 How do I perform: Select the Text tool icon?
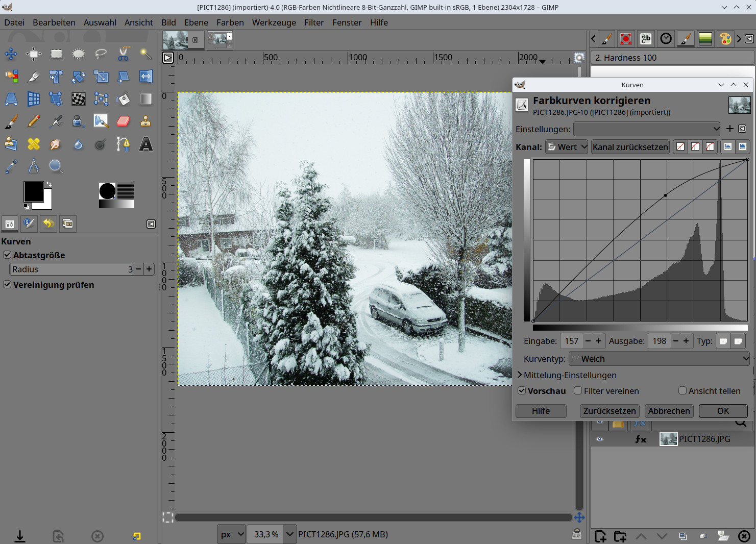click(146, 144)
